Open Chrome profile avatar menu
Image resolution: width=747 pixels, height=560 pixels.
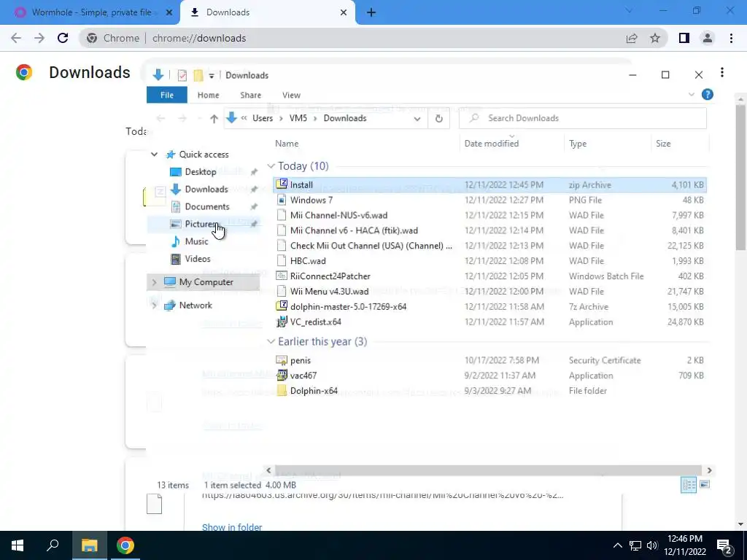coord(708,38)
